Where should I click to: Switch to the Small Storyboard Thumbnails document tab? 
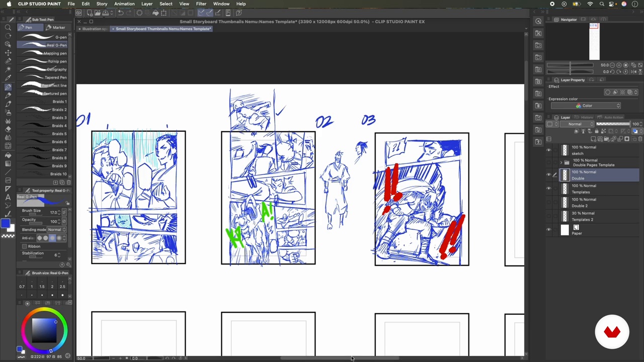coord(163,29)
